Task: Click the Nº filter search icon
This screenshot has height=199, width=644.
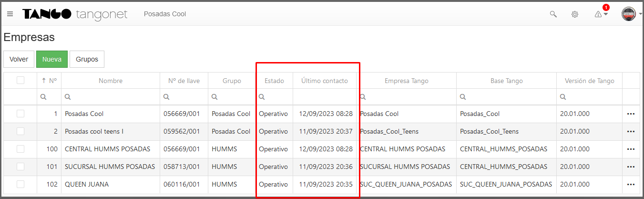Action: (43, 97)
